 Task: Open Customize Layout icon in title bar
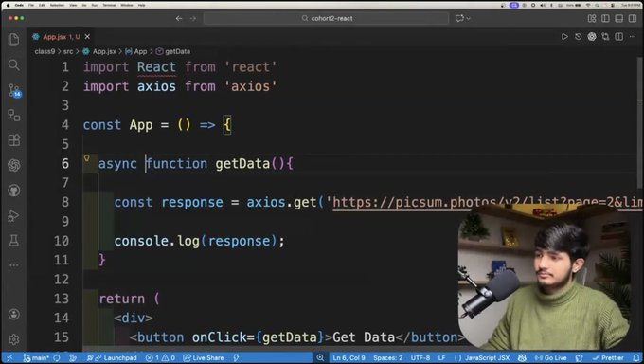592,18
